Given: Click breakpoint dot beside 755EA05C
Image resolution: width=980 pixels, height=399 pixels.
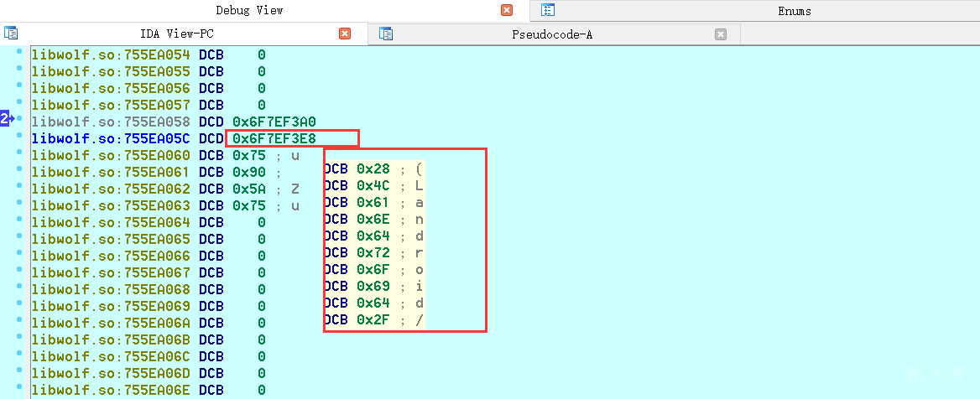Looking at the screenshot, I should click(19, 136).
